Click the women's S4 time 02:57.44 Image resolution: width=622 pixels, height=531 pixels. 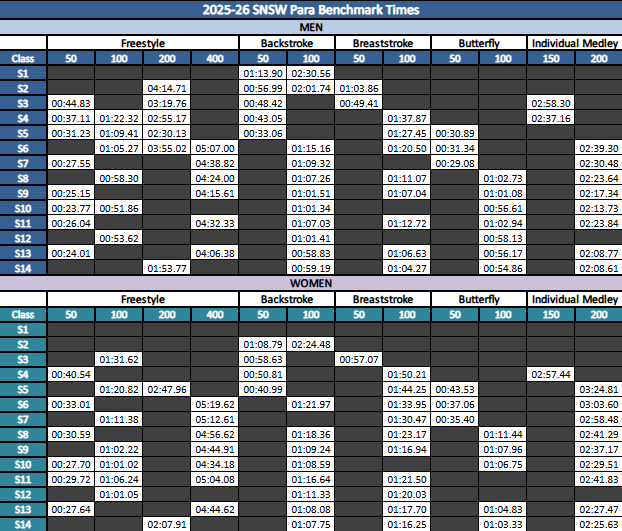coord(551,374)
